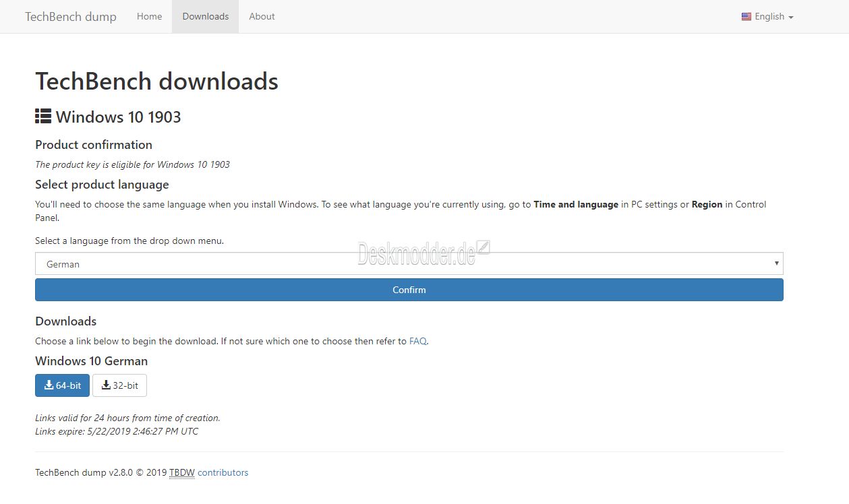The height and width of the screenshot is (504, 849).
Task: Click the TBDW abbreviation in footer
Action: [182, 472]
